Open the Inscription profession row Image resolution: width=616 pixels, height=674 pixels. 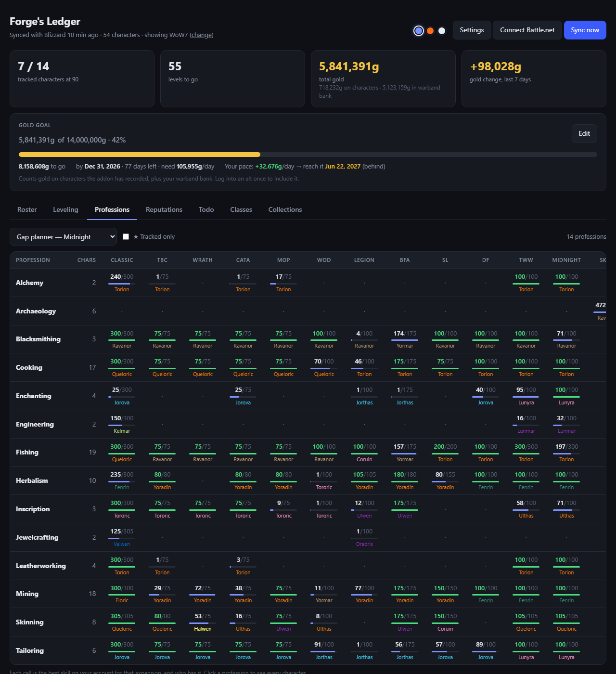coord(308,509)
